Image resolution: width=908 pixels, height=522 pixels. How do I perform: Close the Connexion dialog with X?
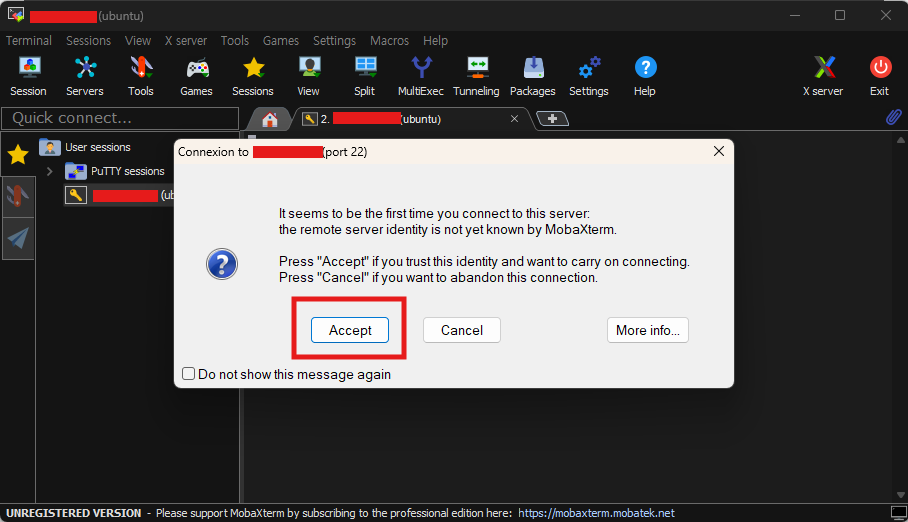tap(719, 151)
